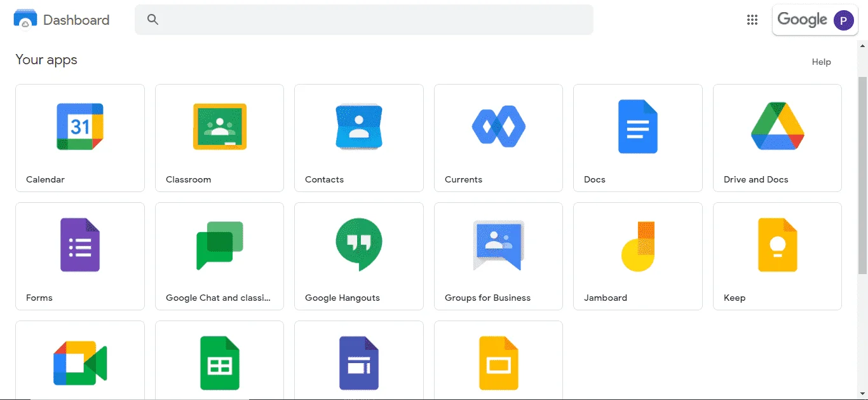
Task: Click the Jamboard label text
Action: coord(606,298)
